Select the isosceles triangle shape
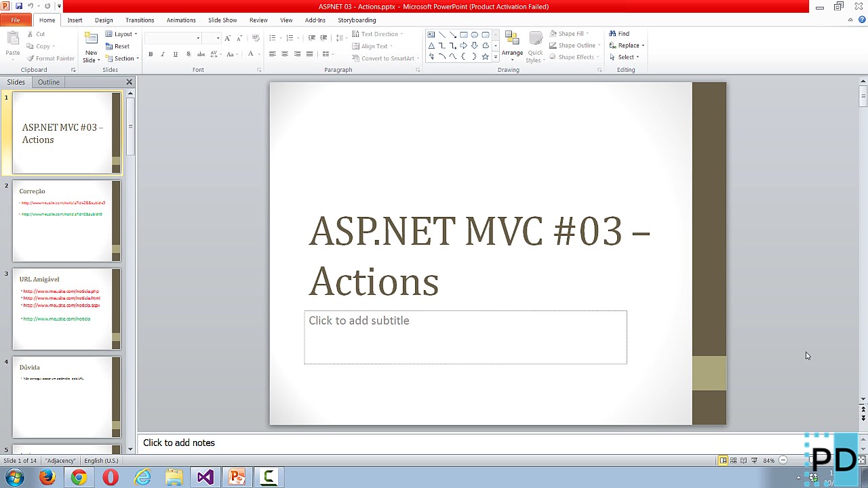The width and height of the screenshot is (868, 488). (431, 45)
